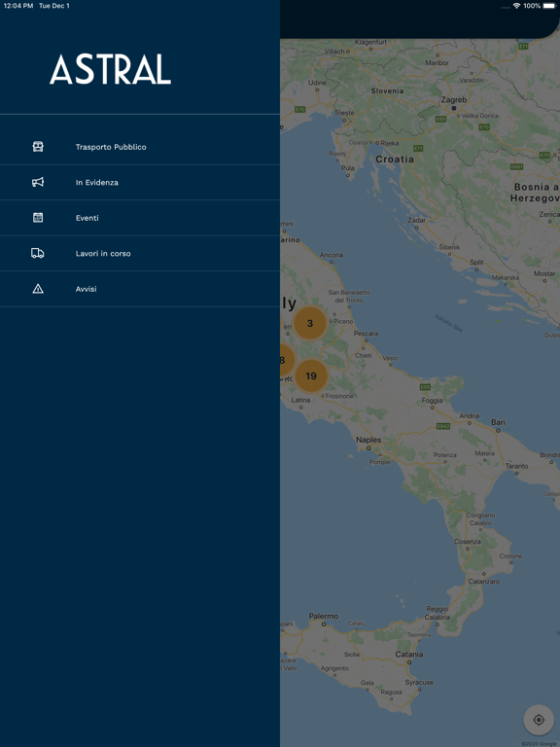This screenshot has height=747, width=560.
Task: Click the Croatia label on the map
Action: coord(395,160)
